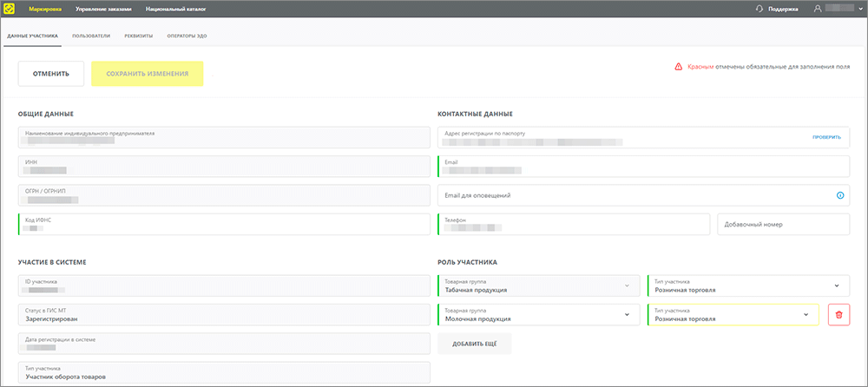
Task: Expand the user account chevron
Action: coord(861,10)
